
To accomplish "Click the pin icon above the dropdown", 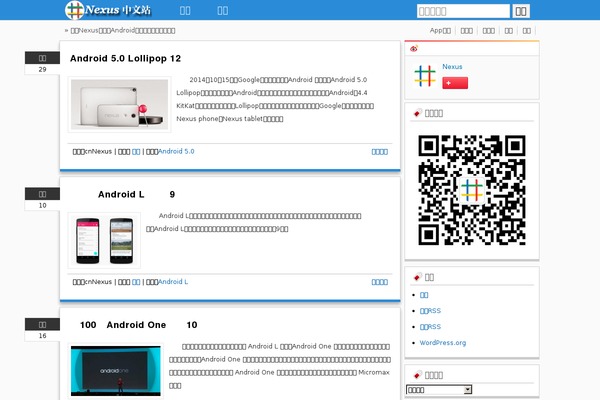I will coord(417,375).
